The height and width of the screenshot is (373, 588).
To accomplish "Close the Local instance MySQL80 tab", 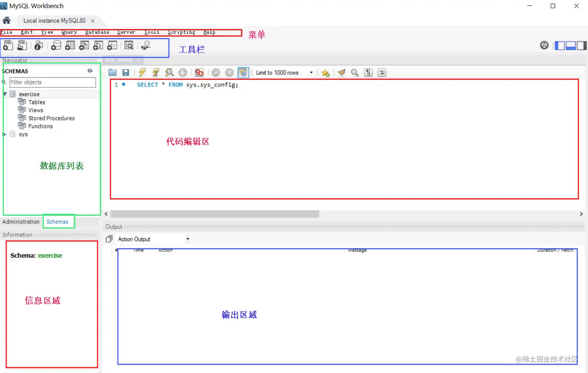I will pyautogui.click(x=93, y=21).
